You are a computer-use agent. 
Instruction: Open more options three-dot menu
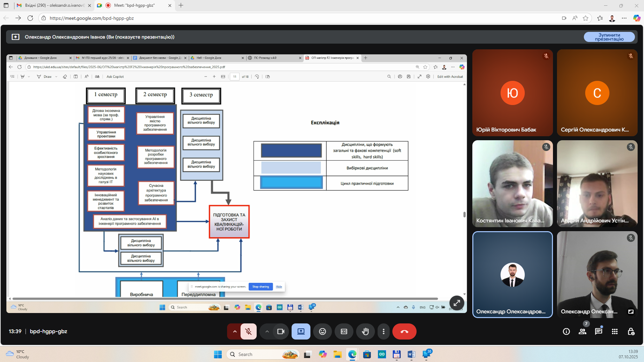(x=384, y=331)
